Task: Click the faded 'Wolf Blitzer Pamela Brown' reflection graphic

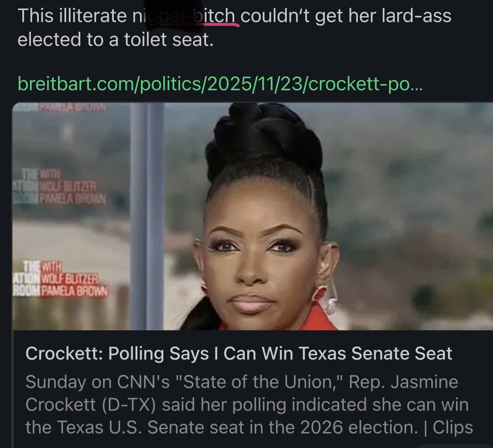Action: (59, 186)
